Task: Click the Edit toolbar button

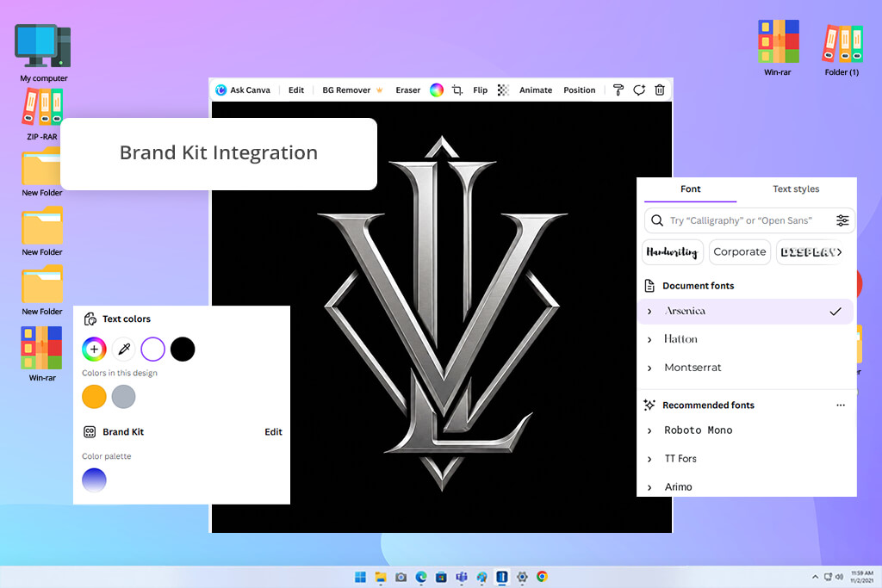Action: pos(296,90)
